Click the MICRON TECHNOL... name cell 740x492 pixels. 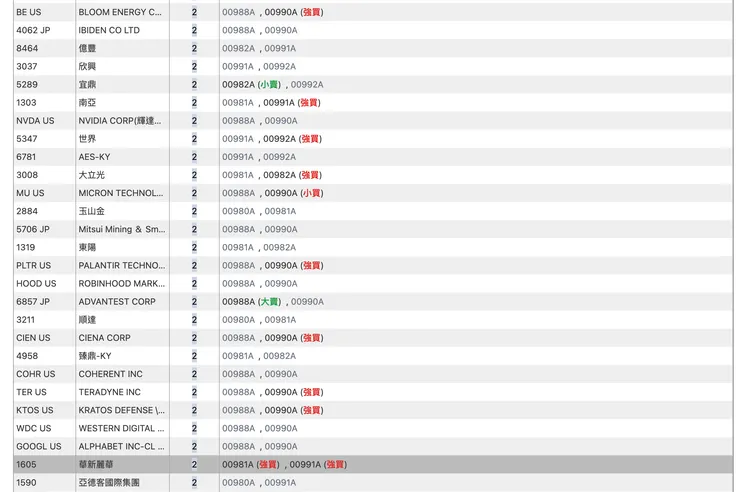pos(121,193)
